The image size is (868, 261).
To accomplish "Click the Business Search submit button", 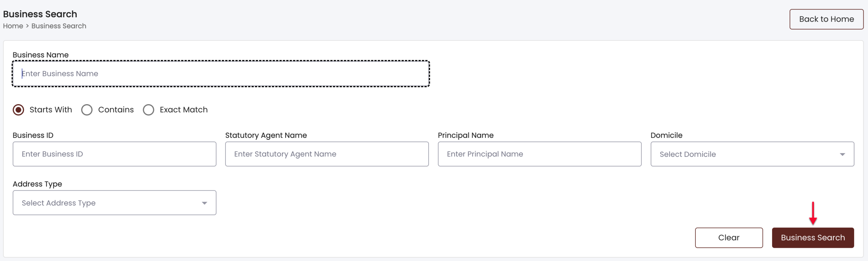I will pos(813,238).
